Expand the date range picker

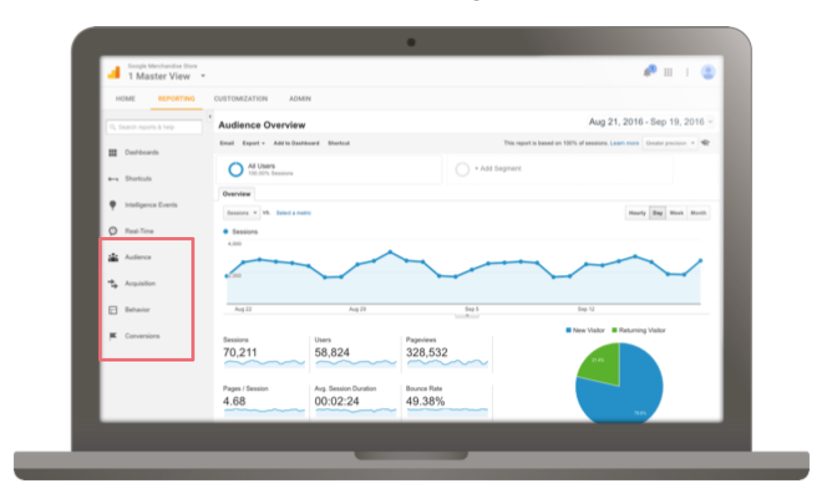coord(651,122)
